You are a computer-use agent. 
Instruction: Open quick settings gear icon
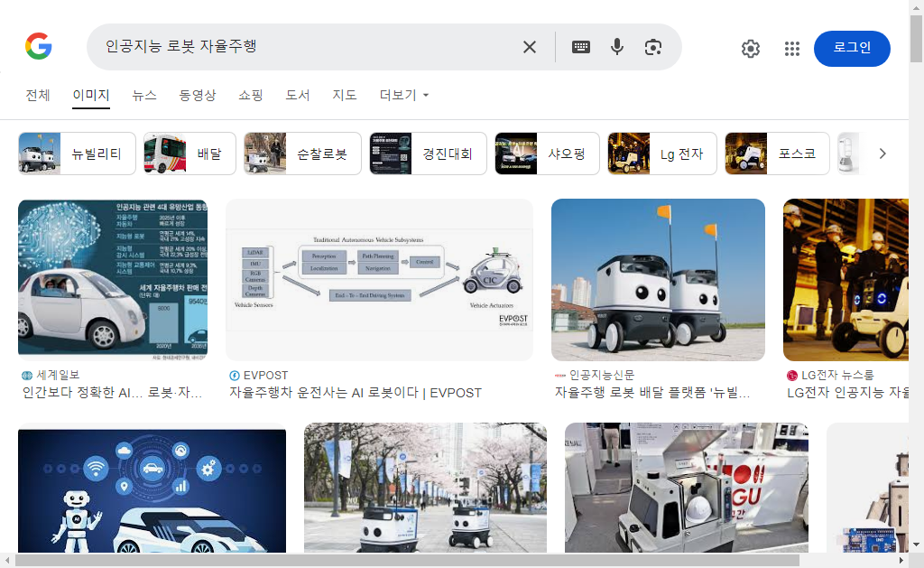750,49
